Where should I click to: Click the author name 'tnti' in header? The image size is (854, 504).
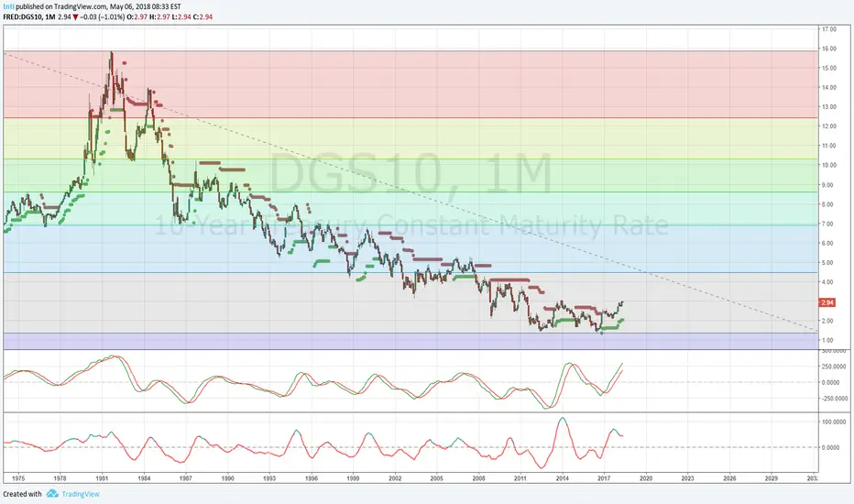[x=9, y=6]
